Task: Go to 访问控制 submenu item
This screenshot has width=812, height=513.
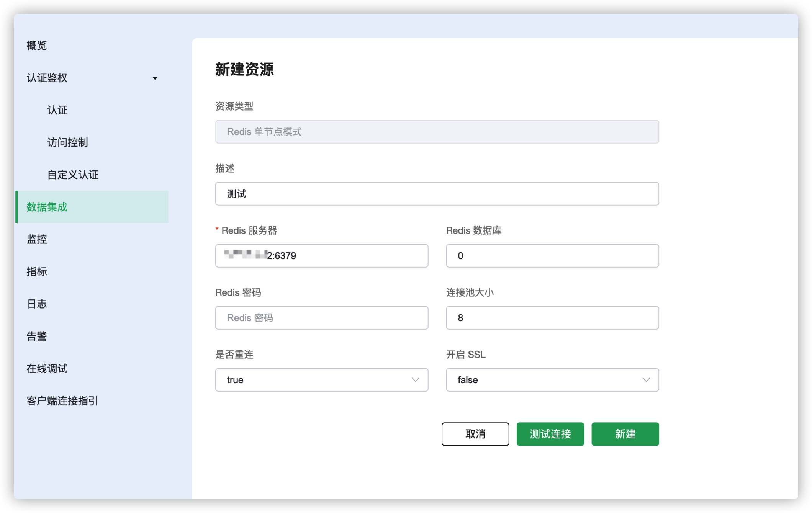Action: click(x=67, y=142)
